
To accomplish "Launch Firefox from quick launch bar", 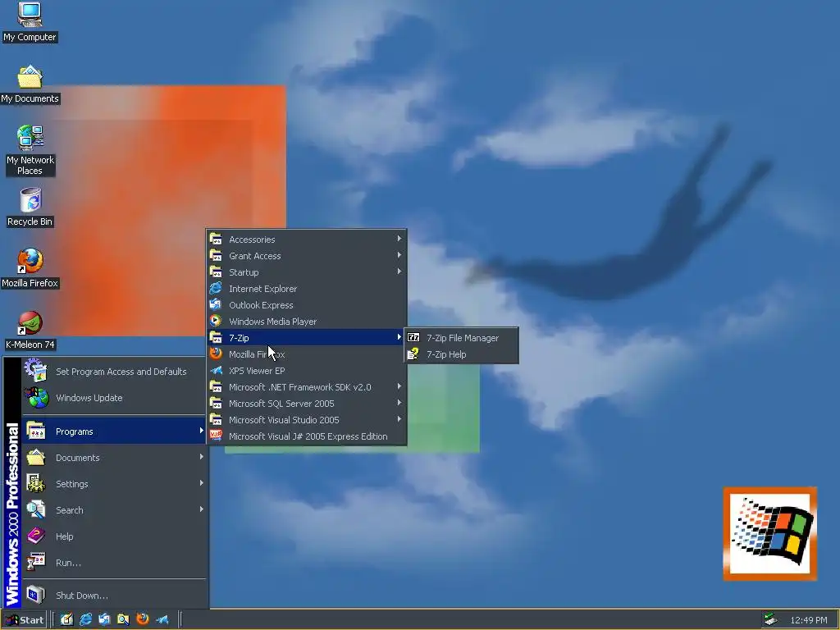I will [143, 619].
